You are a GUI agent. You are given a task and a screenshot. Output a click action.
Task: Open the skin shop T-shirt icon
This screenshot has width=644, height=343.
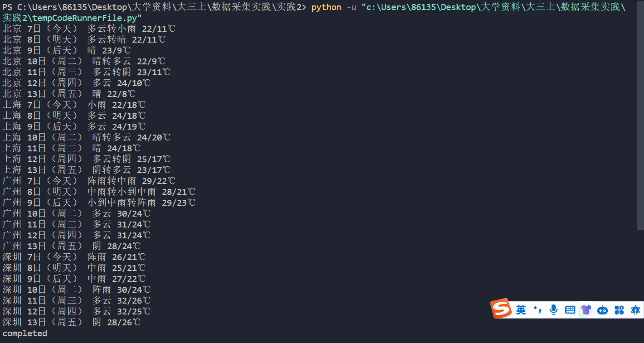[x=586, y=310]
